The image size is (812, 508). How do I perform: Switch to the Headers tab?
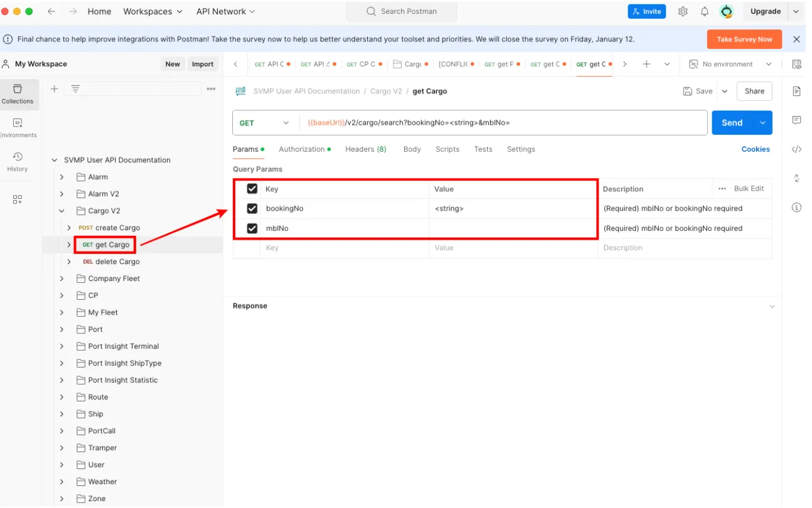coord(365,149)
